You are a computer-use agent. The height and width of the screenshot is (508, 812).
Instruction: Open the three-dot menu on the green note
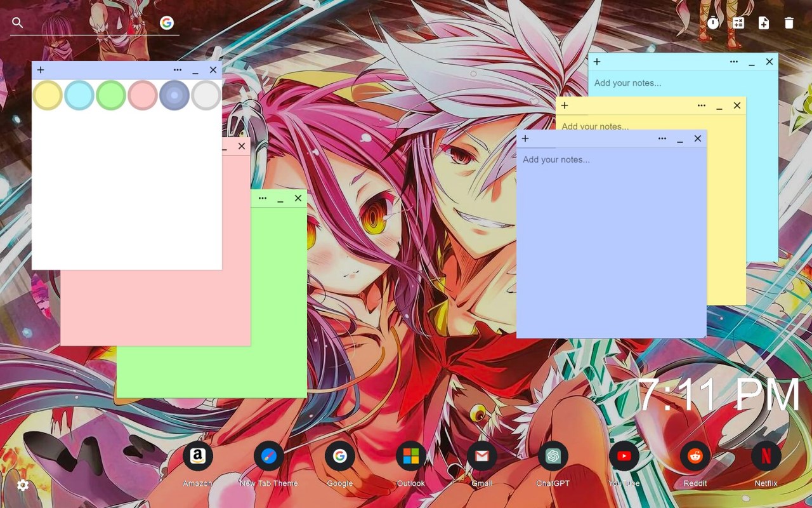pyautogui.click(x=263, y=198)
